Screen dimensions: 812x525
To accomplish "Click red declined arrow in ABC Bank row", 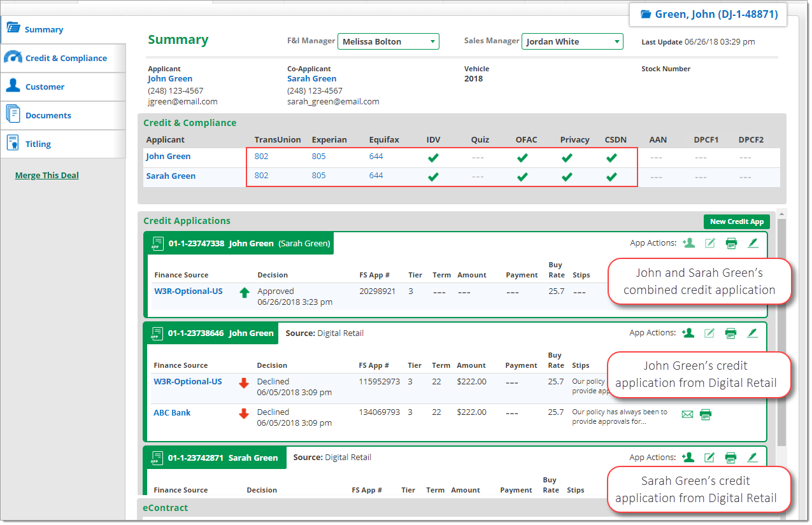I will tap(243, 414).
